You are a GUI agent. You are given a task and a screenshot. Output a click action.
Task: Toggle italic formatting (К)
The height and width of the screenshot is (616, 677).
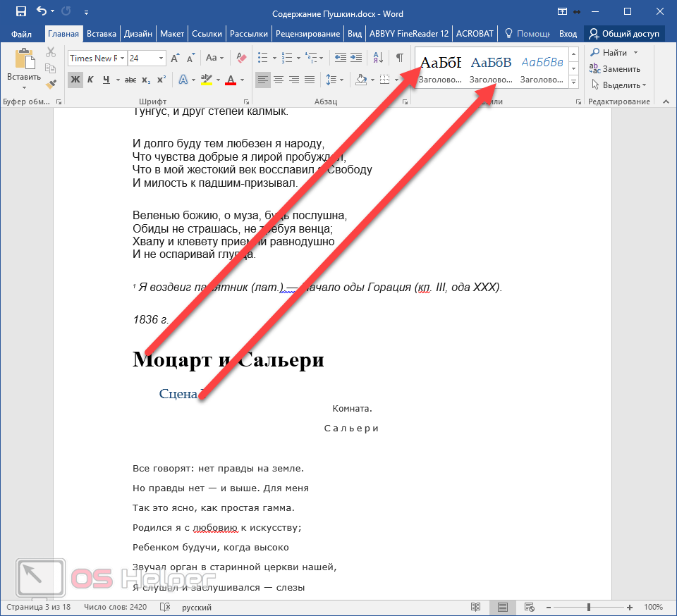coord(91,80)
